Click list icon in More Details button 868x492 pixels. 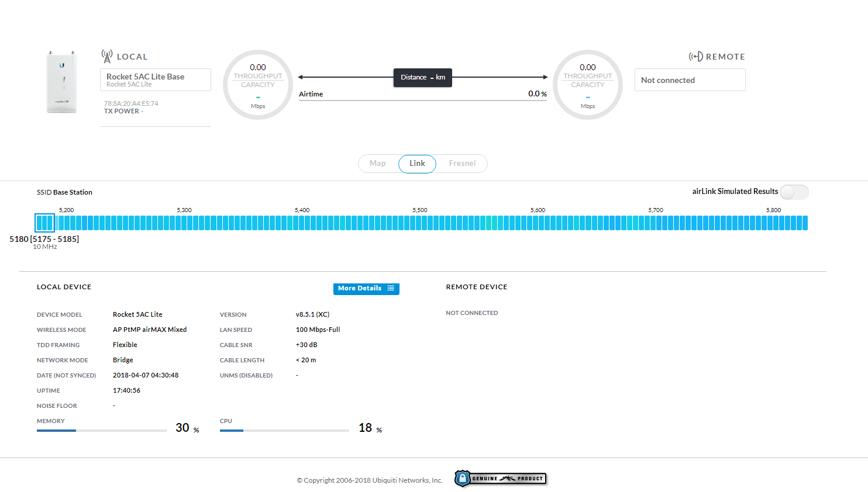tap(391, 288)
